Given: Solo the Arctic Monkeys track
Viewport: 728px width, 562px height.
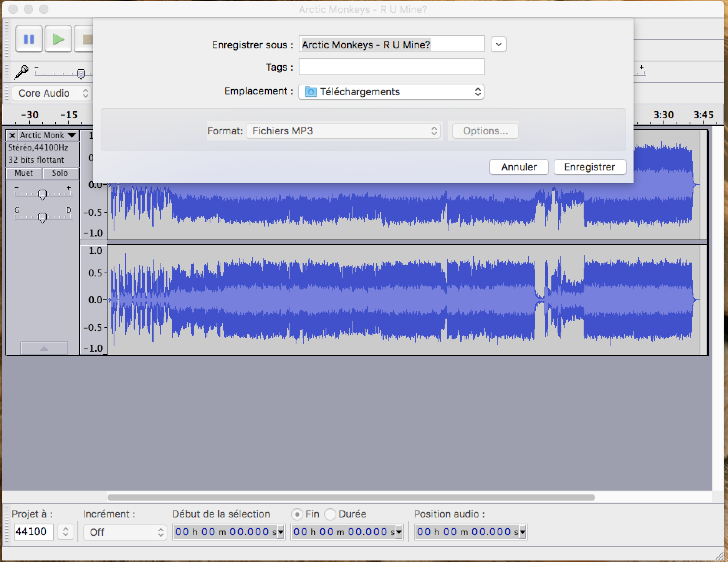Looking at the screenshot, I should tap(60, 173).
